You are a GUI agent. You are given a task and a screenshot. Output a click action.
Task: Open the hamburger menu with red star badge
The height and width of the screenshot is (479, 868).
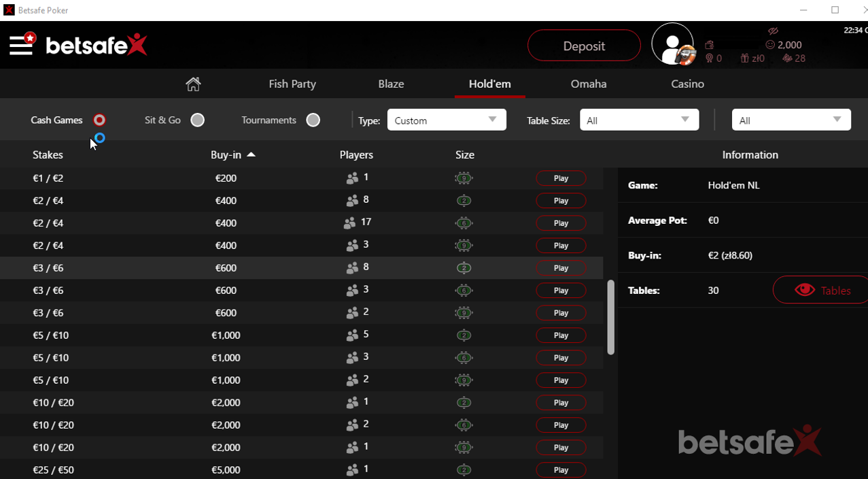pos(20,45)
